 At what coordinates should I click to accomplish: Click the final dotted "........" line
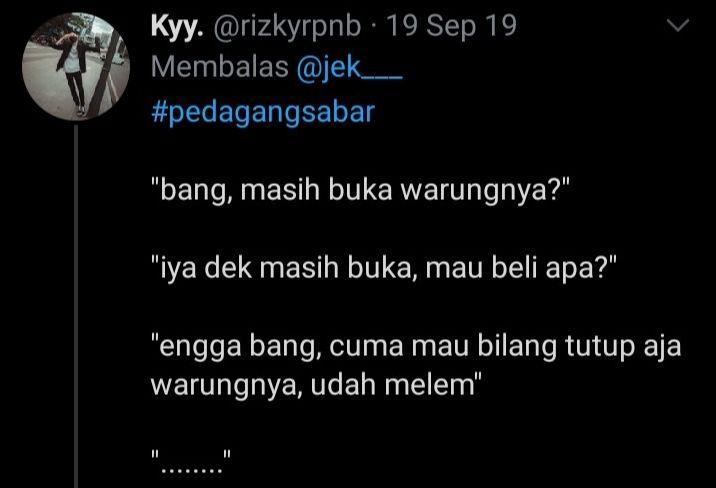(191, 462)
